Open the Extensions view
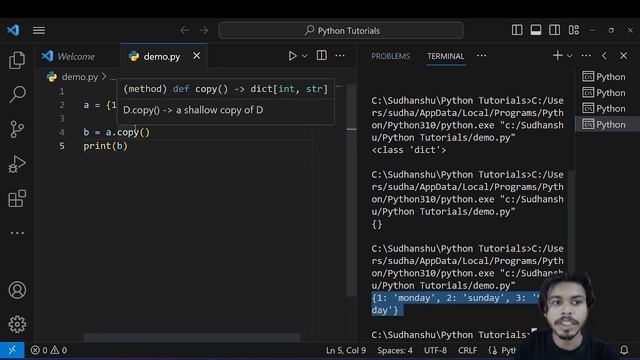Image resolution: width=640 pixels, height=360 pixels. [x=17, y=198]
